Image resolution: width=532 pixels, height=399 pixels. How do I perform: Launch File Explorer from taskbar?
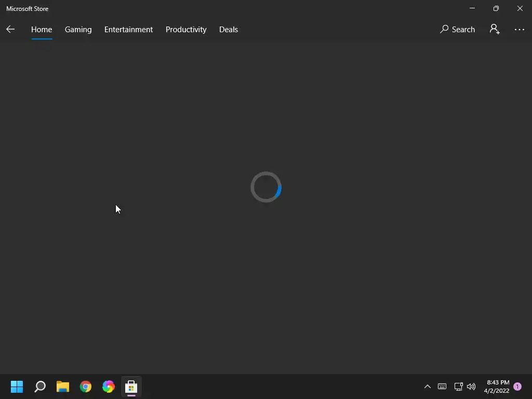(63, 387)
